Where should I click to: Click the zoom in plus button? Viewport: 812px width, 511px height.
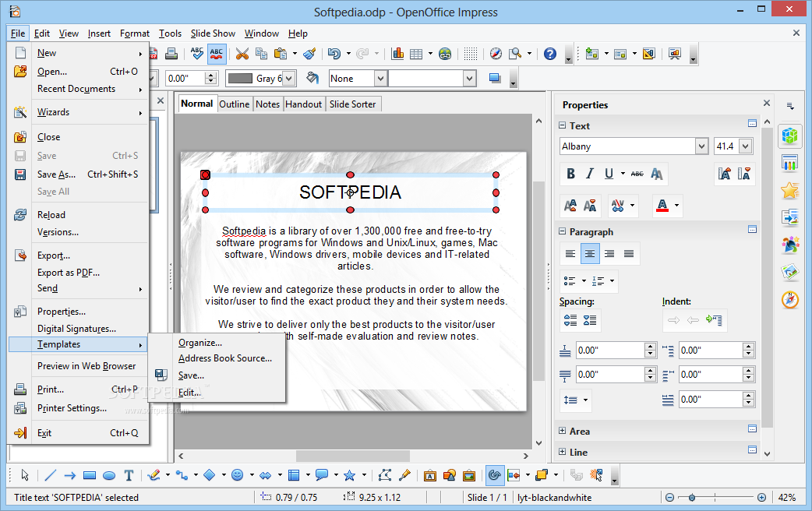(761, 498)
